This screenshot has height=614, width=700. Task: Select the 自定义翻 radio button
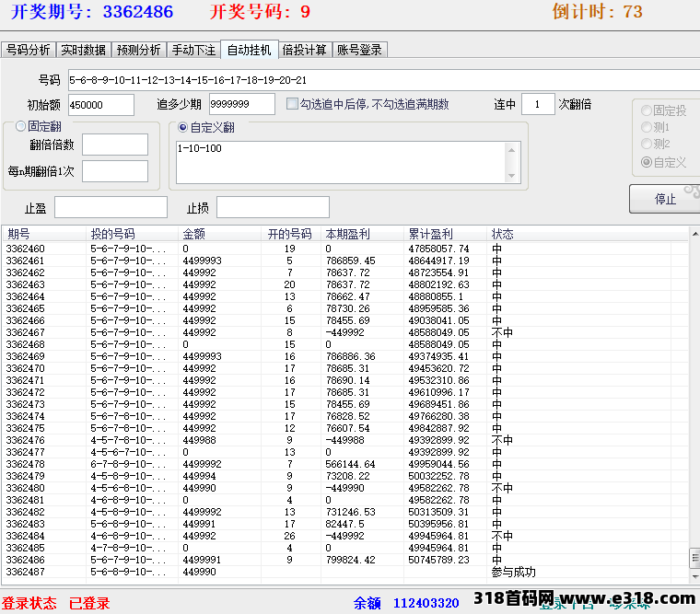coord(182,127)
